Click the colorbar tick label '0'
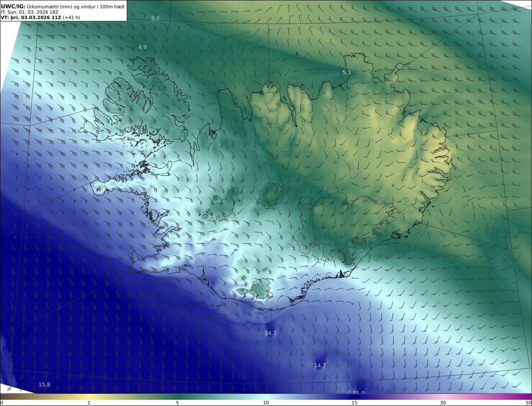Screen dimensions: 532x406 tap(2, 403)
